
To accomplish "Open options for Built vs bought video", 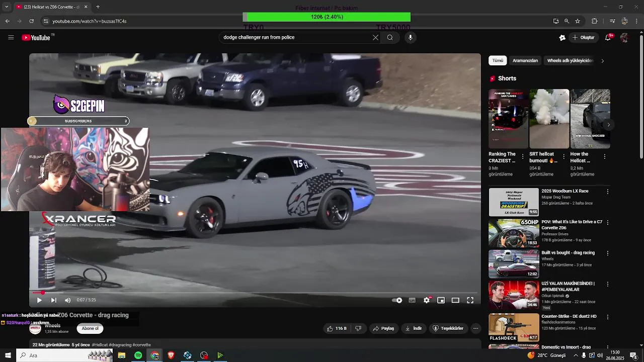I will tap(608, 253).
